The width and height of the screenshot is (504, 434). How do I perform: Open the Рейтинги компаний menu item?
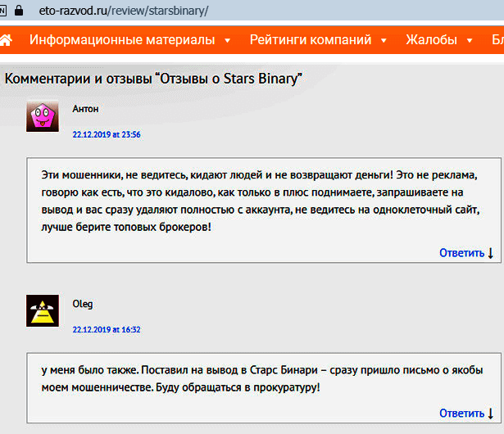click(x=311, y=40)
